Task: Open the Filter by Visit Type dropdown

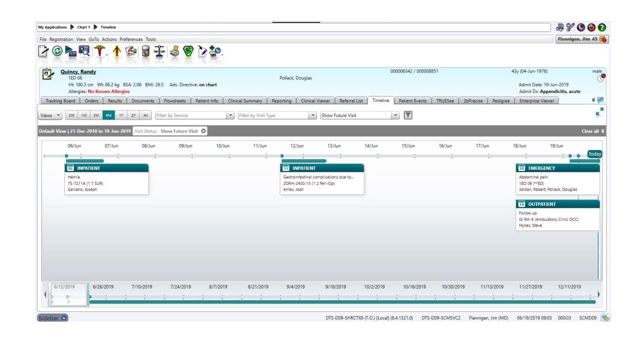Action: tap(313, 115)
